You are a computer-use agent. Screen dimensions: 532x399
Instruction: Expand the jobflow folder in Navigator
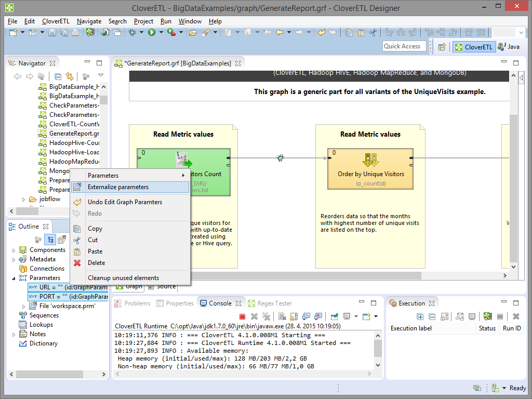23,199
